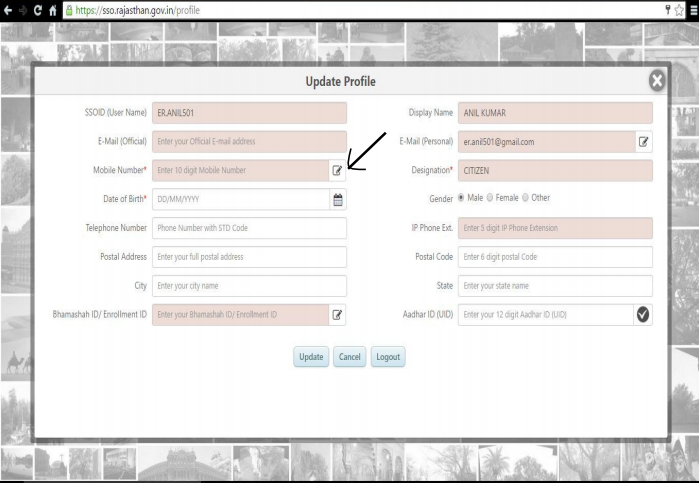Click the Display Name field

tap(555, 113)
